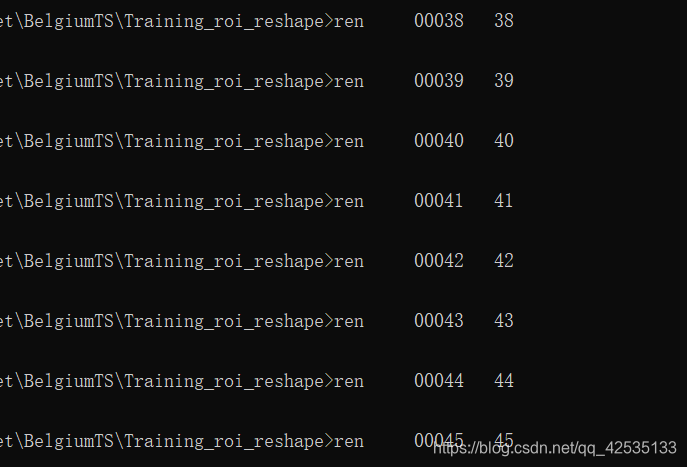This screenshot has height=467, width=687.
Task: Click the 00041 source name
Action: pos(439,201)
